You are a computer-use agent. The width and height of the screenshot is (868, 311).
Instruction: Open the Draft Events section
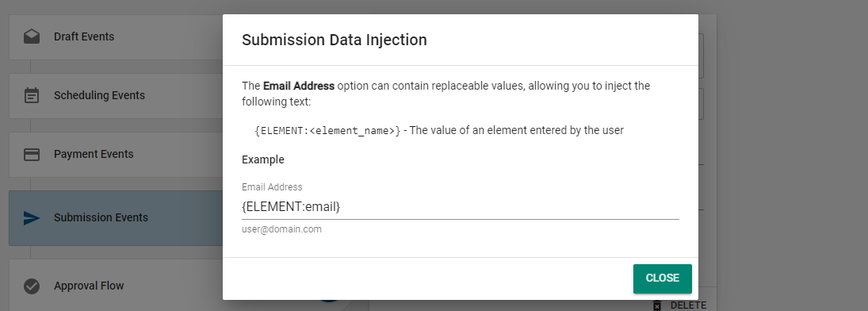(x=116, y=36)
